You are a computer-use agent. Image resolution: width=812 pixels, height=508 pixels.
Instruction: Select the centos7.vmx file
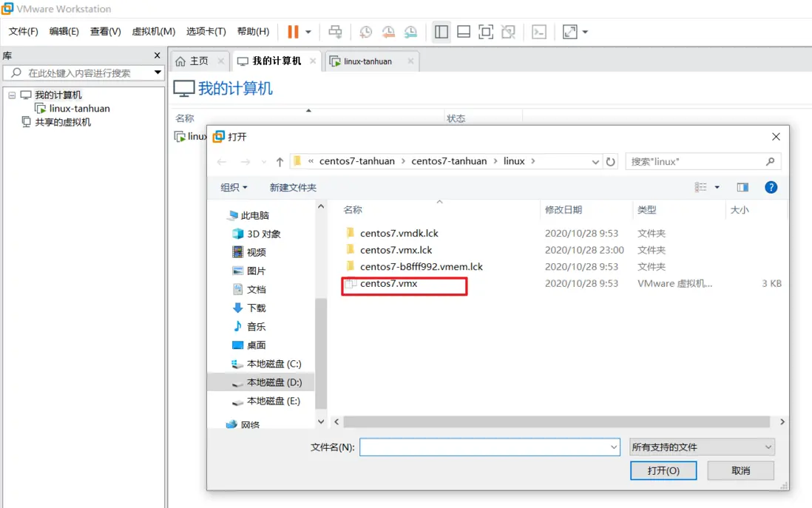click(x=388, y=284)
